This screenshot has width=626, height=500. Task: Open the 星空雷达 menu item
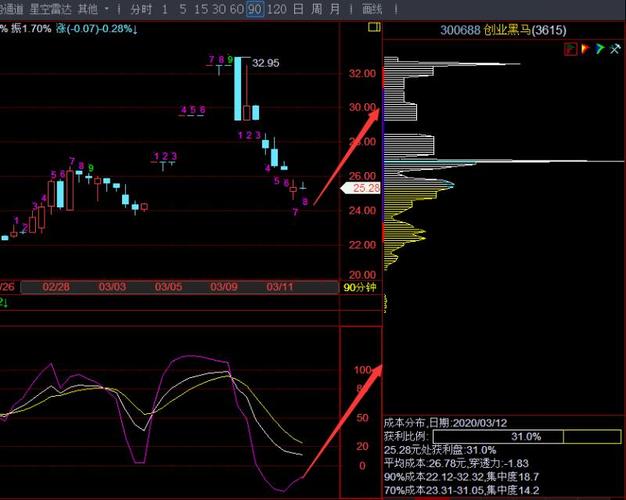(51, 9)
